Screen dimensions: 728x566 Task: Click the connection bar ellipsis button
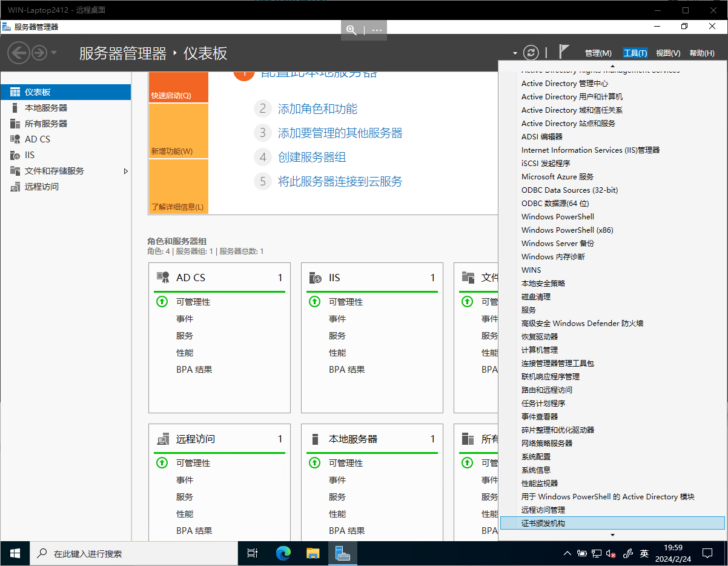377,29
